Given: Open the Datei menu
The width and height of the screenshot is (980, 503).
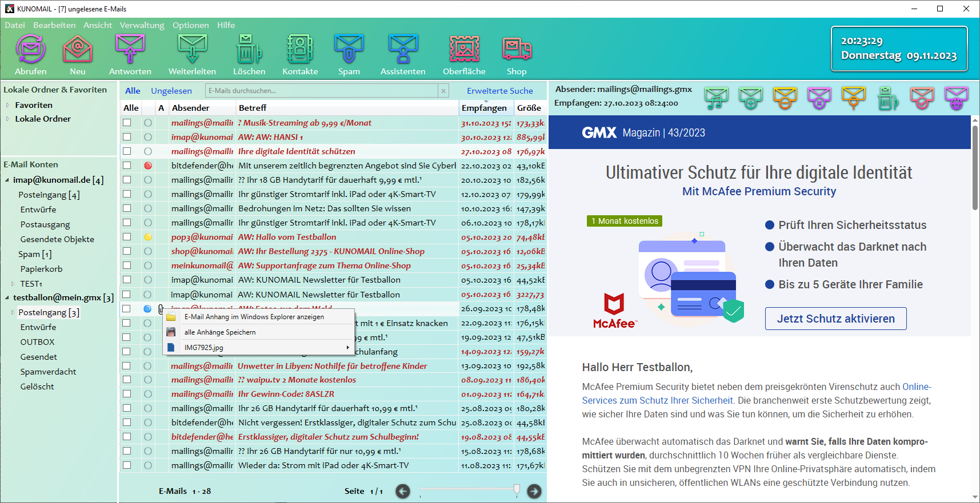Looking at the screenshot, I should click(x=15, y=25).
